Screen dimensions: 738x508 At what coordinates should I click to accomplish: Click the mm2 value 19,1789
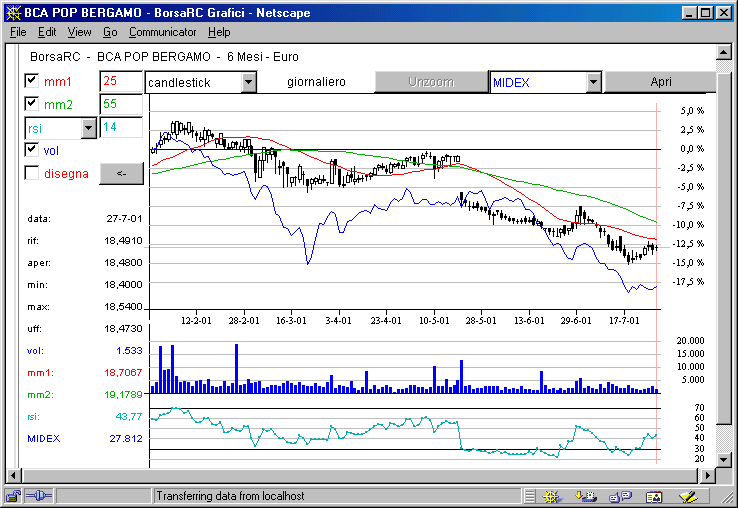[123, 395]
